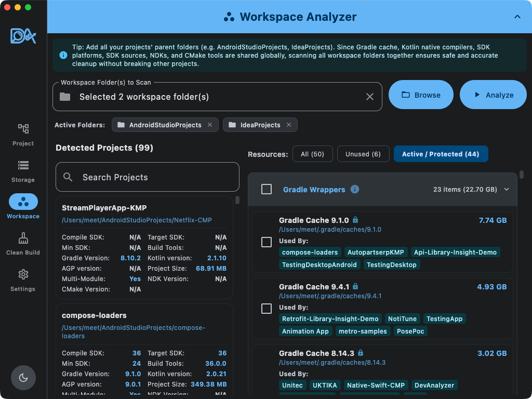Click the UKTIKA tag
Image resolution: width=532 pixels, height=399 pixels.
click(x=325, y=385)
